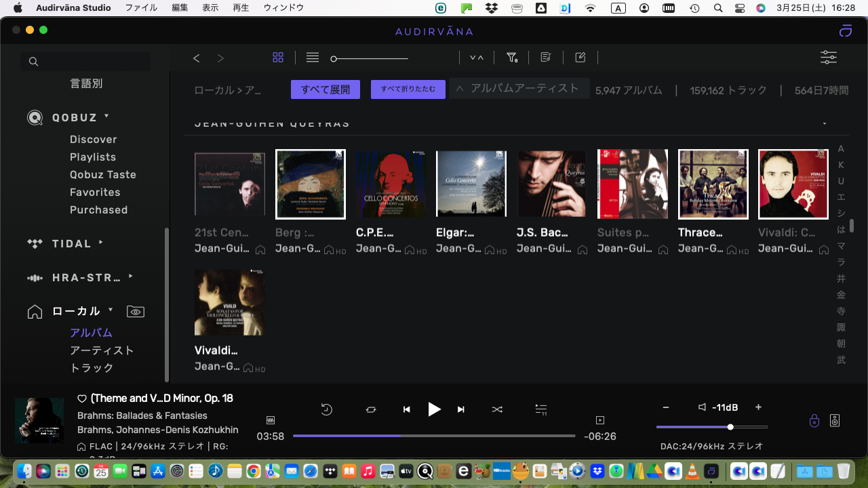The height and width of the screenshot is (488, 868).
Task: Favorite the current track with the heart
Action: point(82,399)
